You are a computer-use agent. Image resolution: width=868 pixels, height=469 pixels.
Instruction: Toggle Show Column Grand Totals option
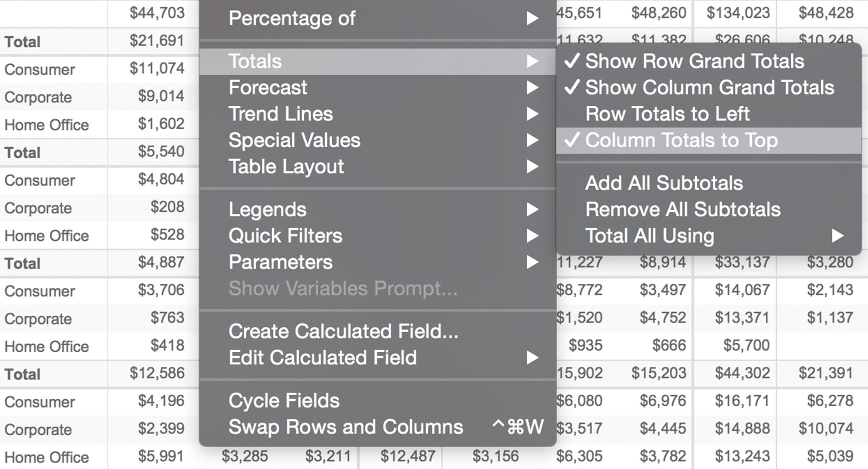709,88
